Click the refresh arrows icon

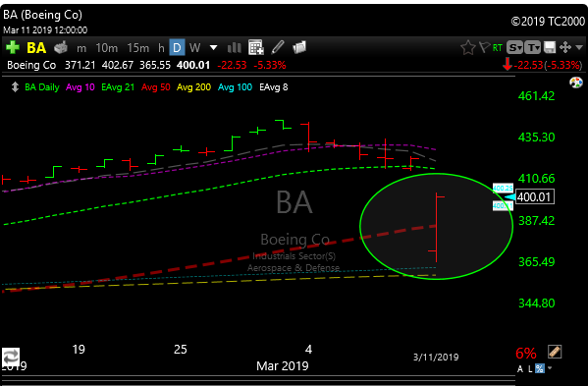coord(11,358)
